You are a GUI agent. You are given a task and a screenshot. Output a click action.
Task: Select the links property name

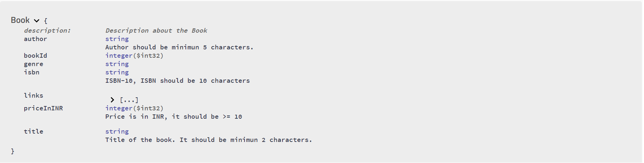click(x=33, y=95)
